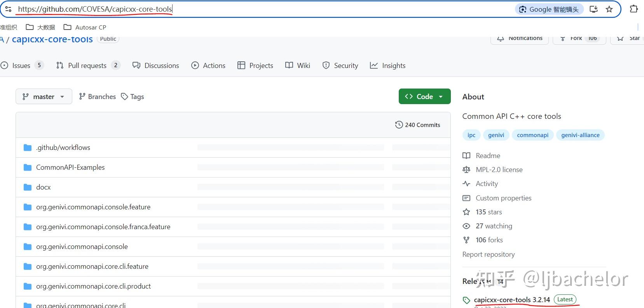View the 240 Commits history

pos(418,125)
